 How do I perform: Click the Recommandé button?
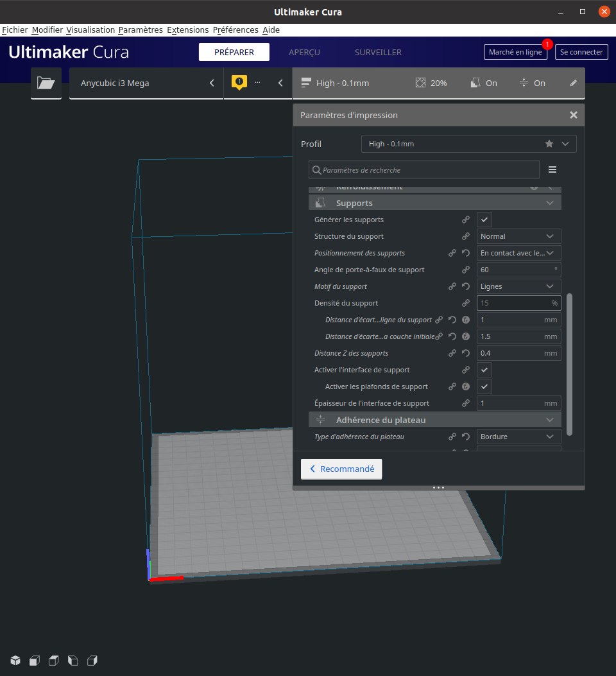click(341, 469)
